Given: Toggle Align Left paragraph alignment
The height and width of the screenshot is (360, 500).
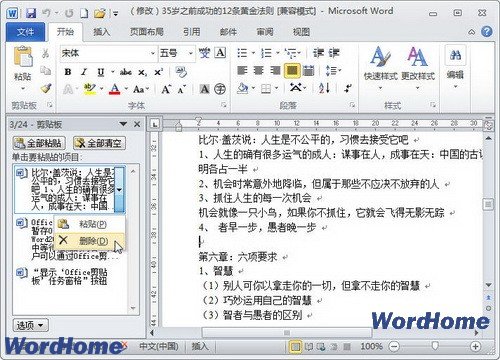Looking at the screenshot, I should 242,70.
